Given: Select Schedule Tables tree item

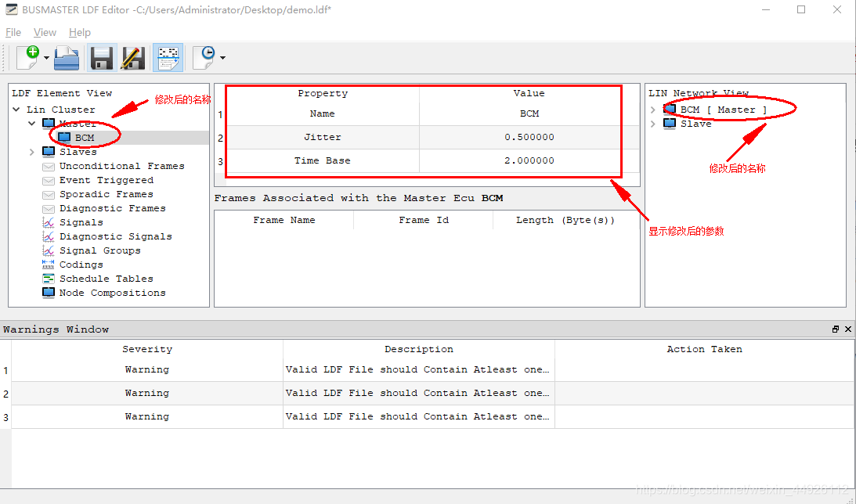Looking at the screenshot, I should [x=107, y=279].
